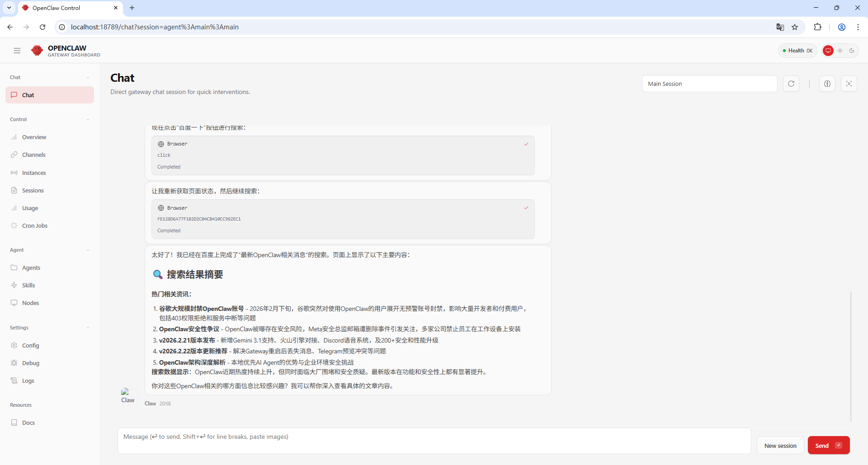Select the system theme monitor icon

pyautogui.click(x=828, y=51)
